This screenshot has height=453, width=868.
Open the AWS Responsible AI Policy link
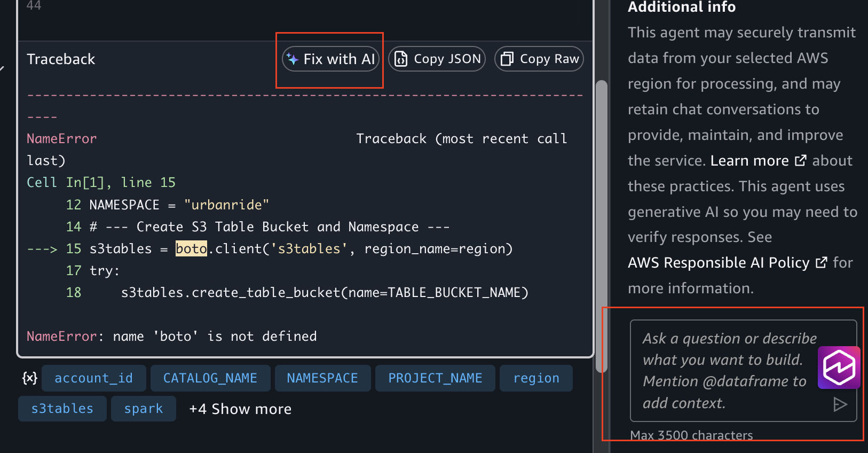pyautogui.click(x=727, y=263)
